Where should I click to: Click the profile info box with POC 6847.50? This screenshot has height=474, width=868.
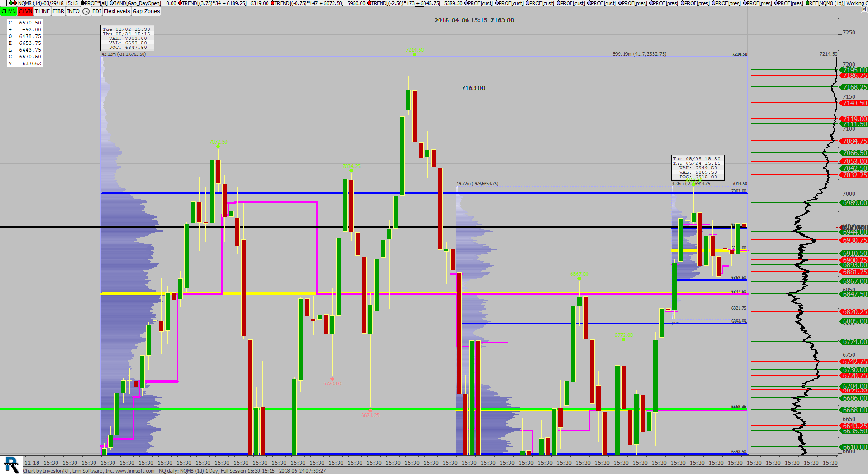click(x=127, y=38)
